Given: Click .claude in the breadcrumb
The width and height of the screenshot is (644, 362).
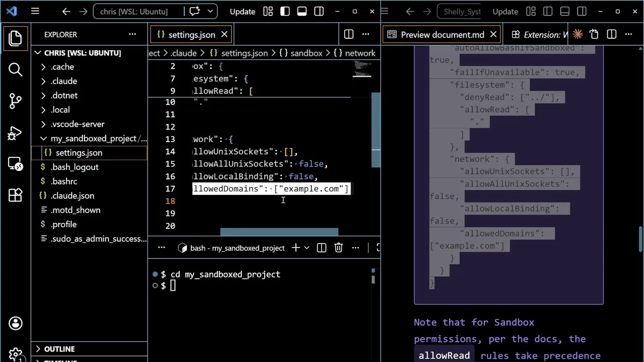Looking at the screenshot, I should point(184,53).
